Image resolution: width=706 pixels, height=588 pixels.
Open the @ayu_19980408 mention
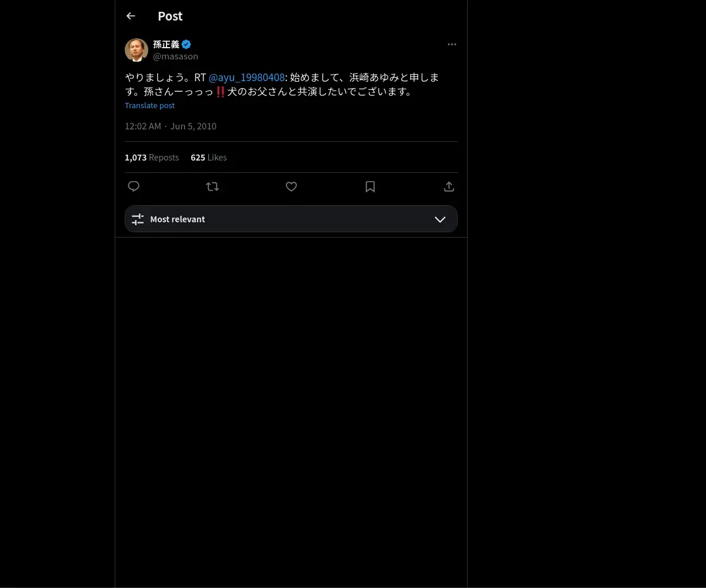247,78
